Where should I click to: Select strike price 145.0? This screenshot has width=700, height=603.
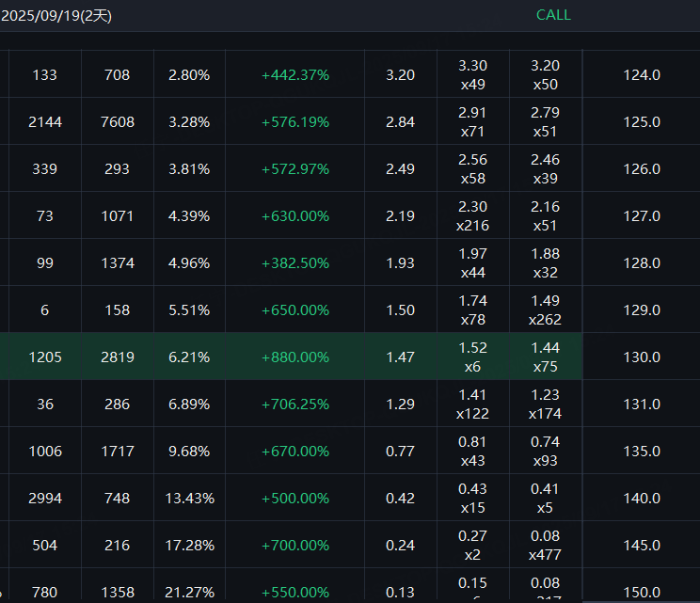click(x=642, y=546)
